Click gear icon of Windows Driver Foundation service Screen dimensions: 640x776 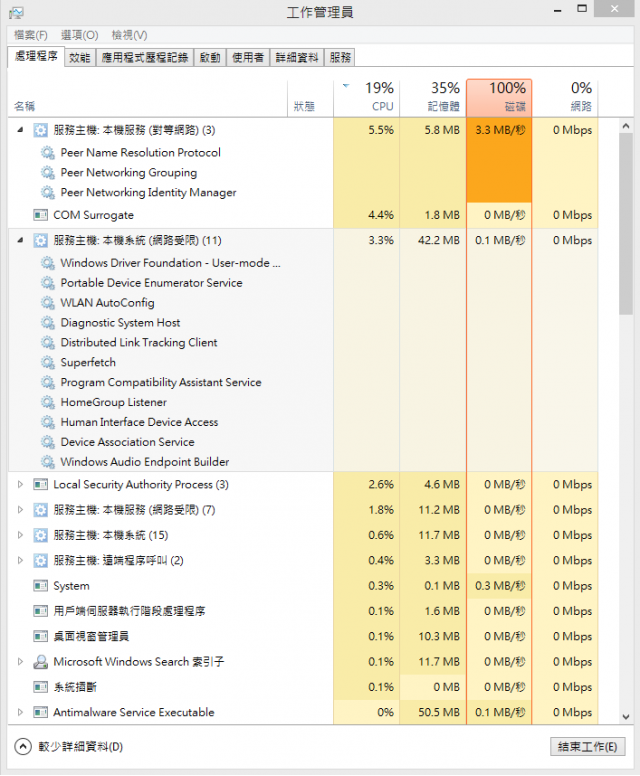click(48, 263)
